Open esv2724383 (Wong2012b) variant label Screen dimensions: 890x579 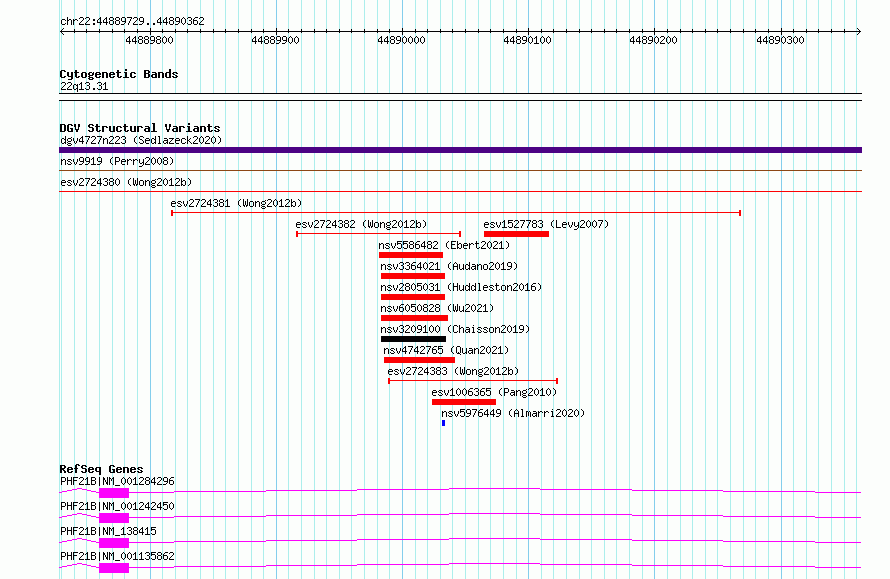(x=453, y=371)
